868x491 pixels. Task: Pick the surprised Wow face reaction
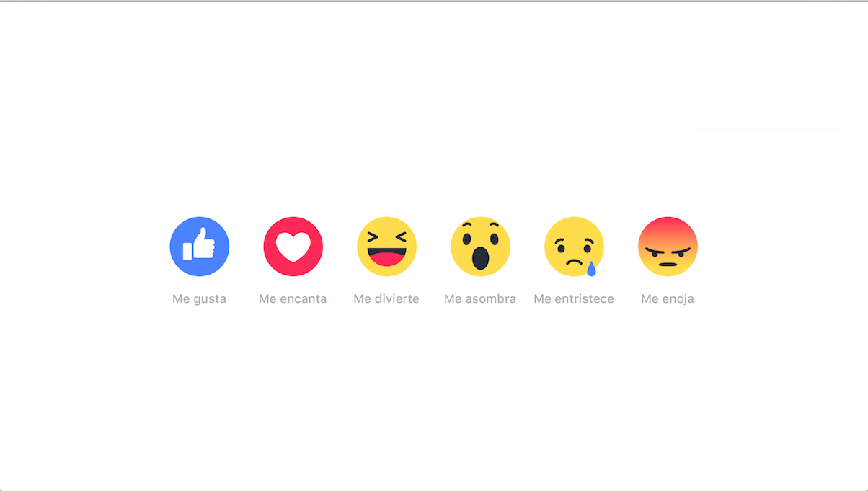(x=481, y=247)
